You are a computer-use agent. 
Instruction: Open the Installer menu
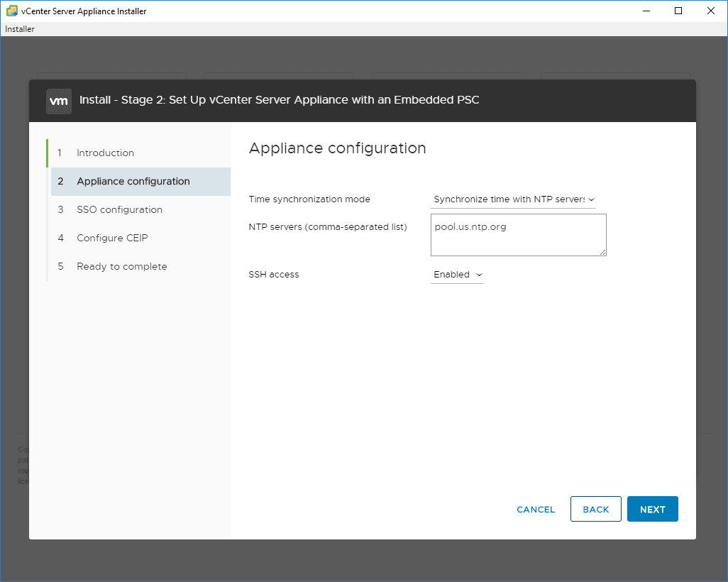20,29
